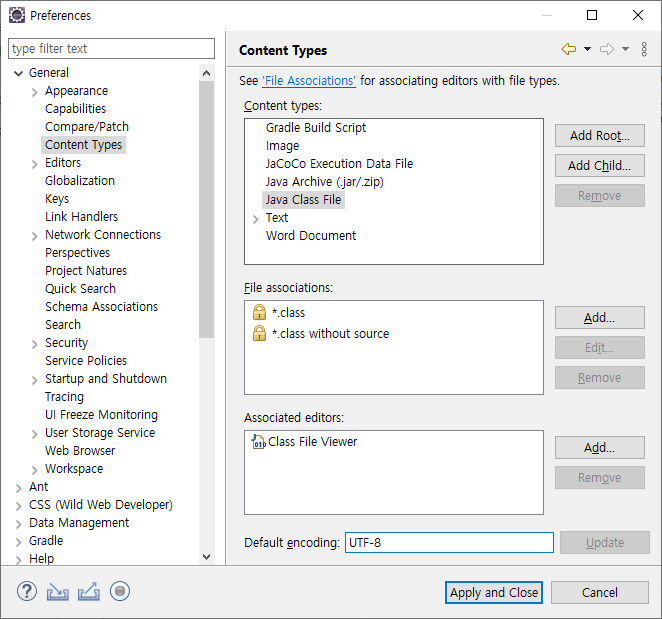Expand the Appearance node

click(x=35, y=92)
